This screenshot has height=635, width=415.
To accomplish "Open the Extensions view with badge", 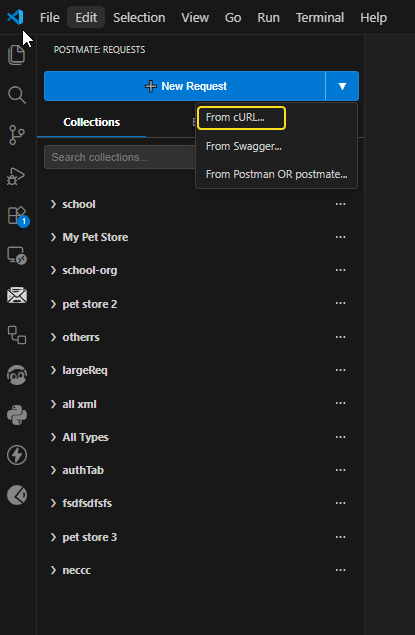I will coord(17,216).
